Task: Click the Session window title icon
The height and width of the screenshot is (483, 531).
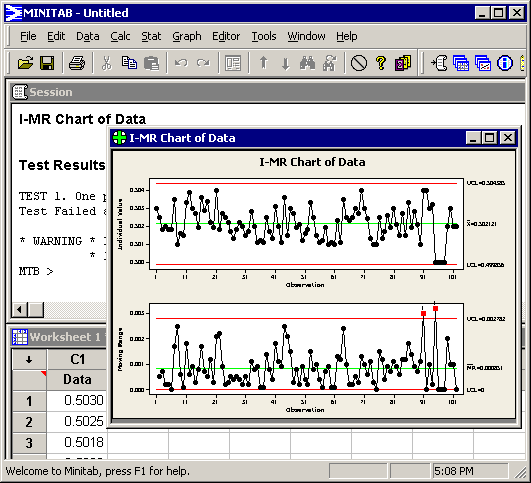Action: pos(20,92)
